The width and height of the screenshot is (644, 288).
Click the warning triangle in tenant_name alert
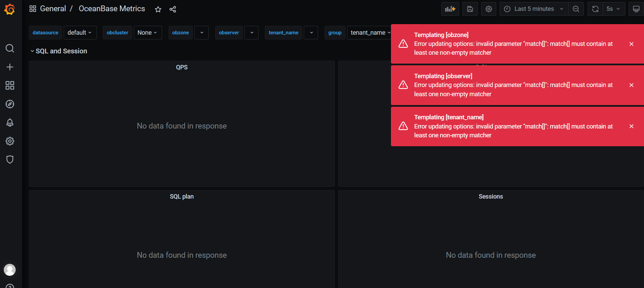403,126
